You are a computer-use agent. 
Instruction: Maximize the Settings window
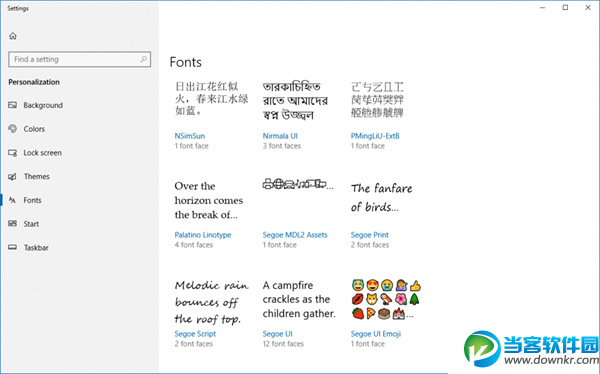tap(565, 8)
